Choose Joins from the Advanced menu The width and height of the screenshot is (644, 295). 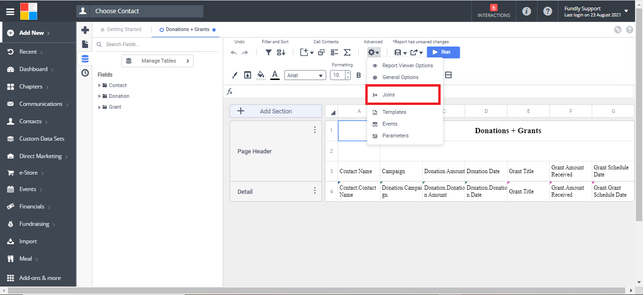pyautogui.click(x=403, y=95)
